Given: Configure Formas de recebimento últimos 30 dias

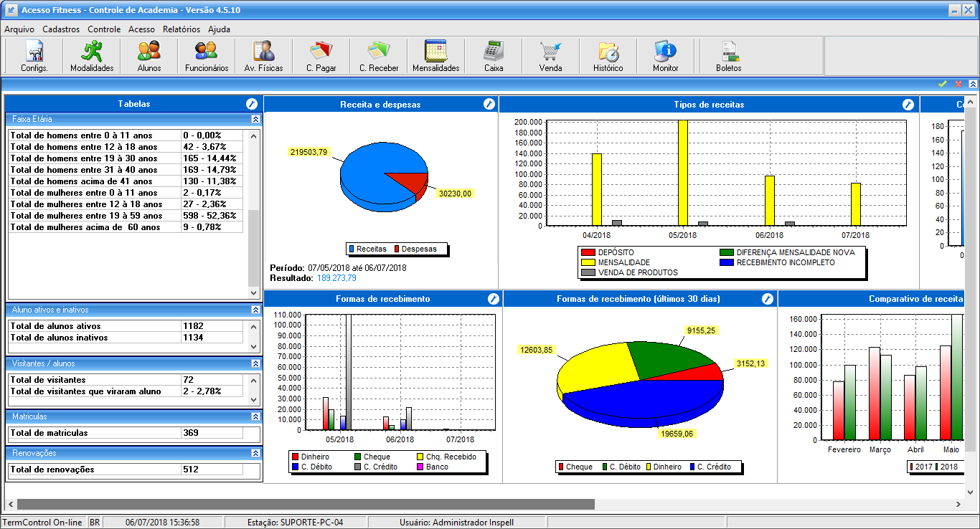Looking at the screenshot, I should (x=768, y=298).
